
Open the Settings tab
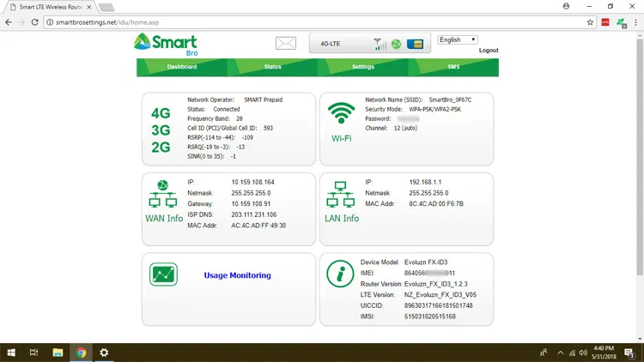(363, 67)
